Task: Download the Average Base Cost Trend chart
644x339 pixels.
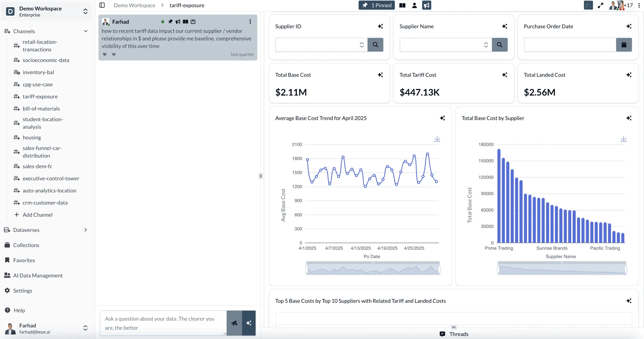Action: click(437, 139)
